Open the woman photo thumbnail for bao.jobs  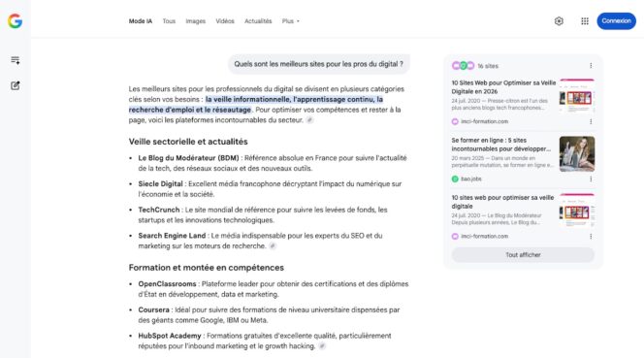tap(577, 153)
